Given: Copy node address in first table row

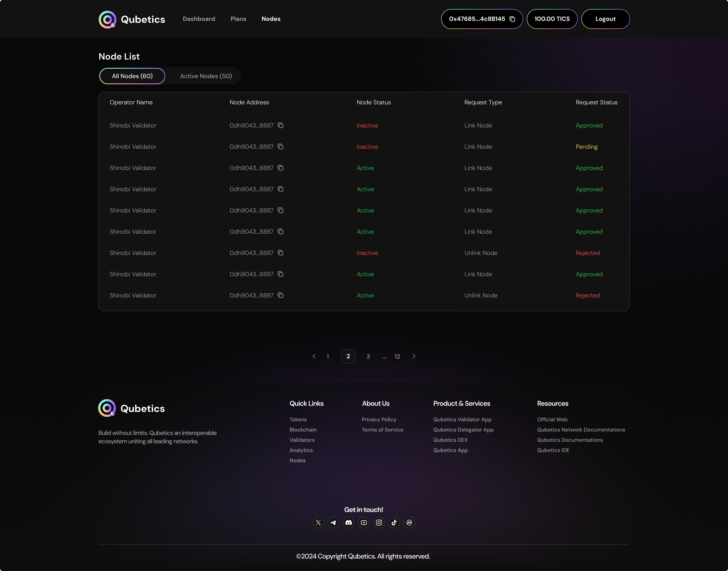Looking at the screenshot, I should click(x=281, y=125).
